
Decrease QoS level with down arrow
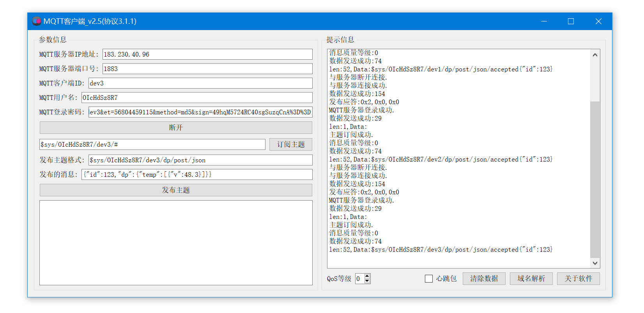[367, 281]
